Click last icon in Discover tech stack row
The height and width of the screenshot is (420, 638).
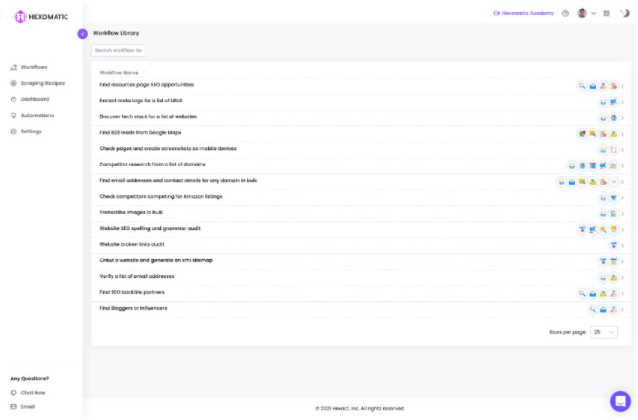point(613,118)
